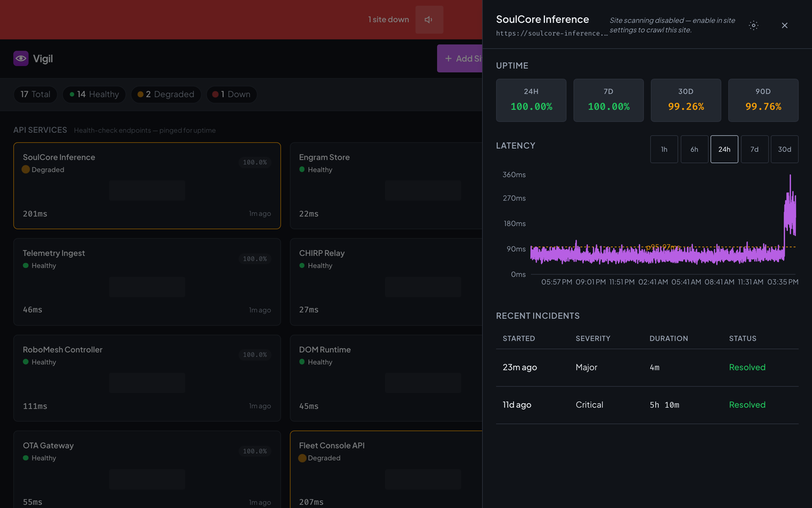This screenshot has width=812, height=508.
Task: Click the Vigil eye logo icon
Action: coord(21,58)
